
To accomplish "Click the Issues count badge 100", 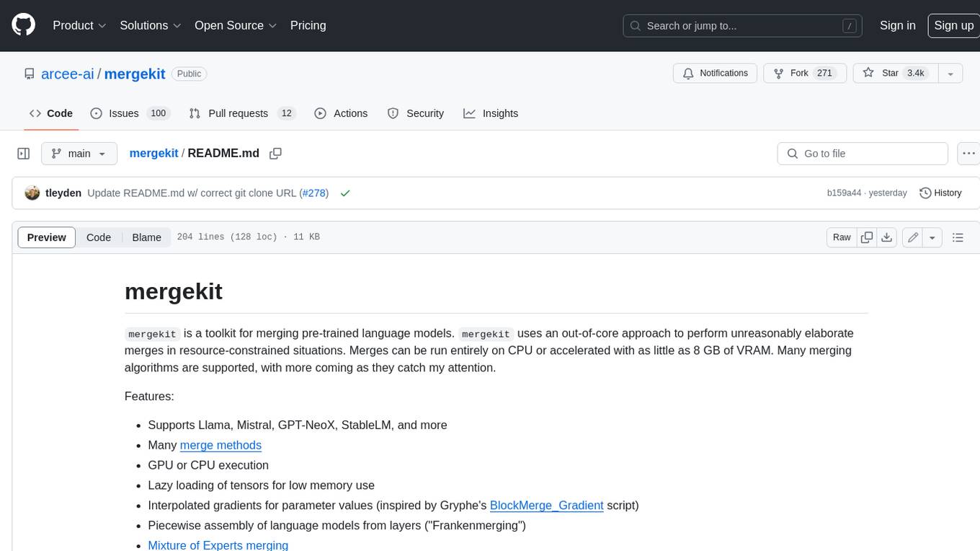I will click(x=158, y=113).
